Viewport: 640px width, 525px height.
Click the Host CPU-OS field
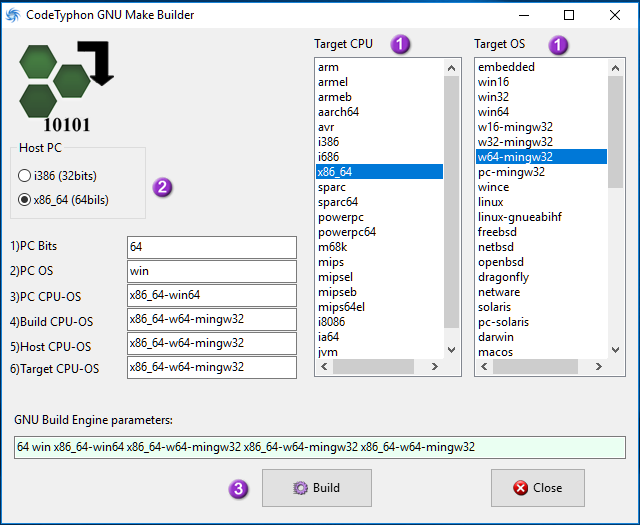tap(212, 343)
